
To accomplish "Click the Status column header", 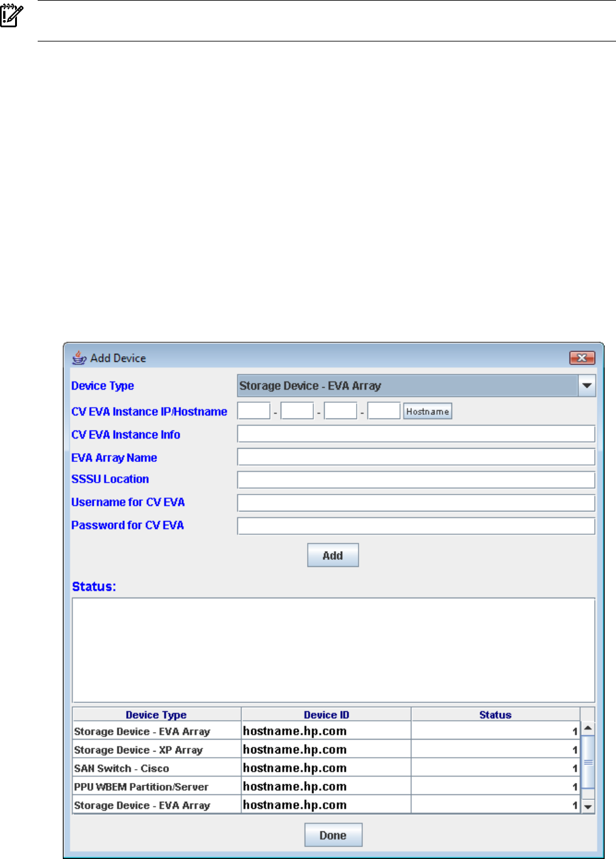I will tap(495, 714).
